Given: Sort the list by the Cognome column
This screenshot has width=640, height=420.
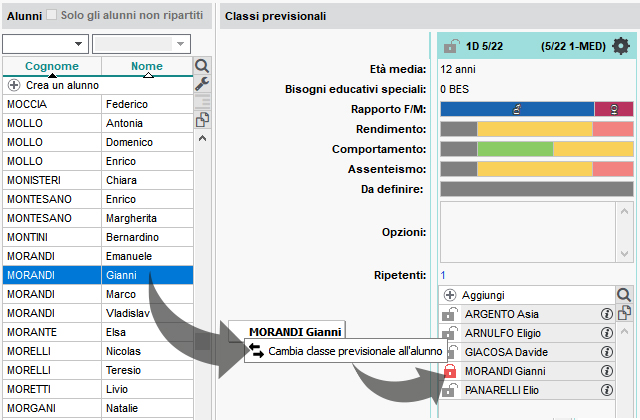Looking at the screenshot, I should (x=52, y=66).
